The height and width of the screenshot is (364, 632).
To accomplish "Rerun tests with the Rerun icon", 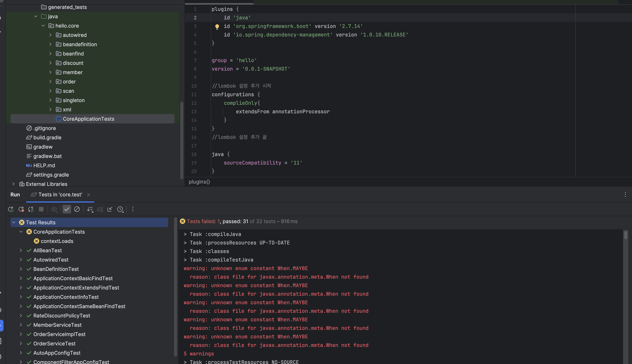I will [11, 209].
